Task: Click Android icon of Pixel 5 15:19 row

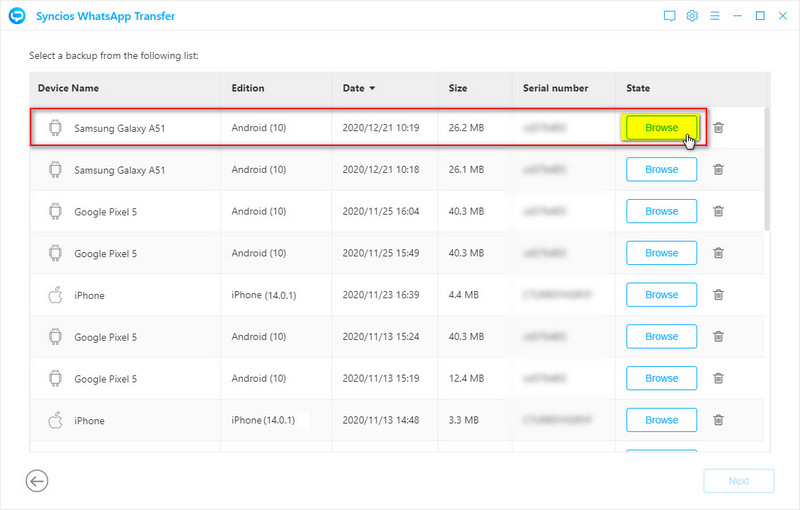Action: pos(55,378)
